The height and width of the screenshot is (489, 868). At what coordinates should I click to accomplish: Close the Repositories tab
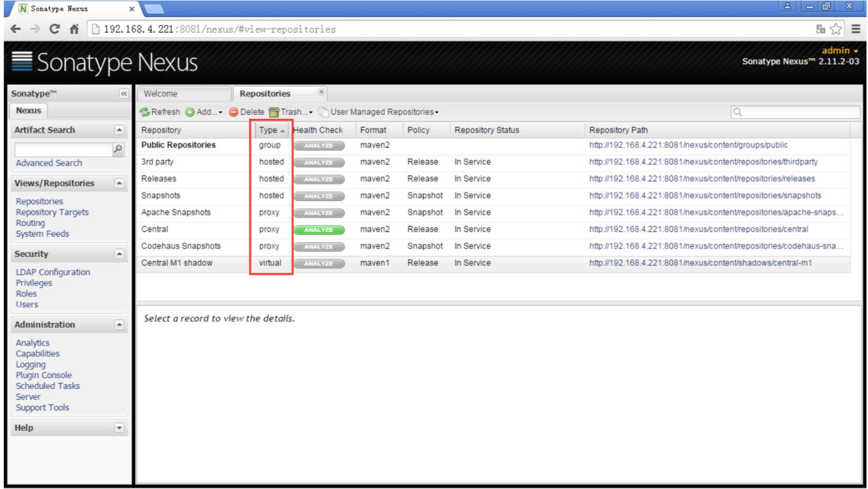click(321, 92)
